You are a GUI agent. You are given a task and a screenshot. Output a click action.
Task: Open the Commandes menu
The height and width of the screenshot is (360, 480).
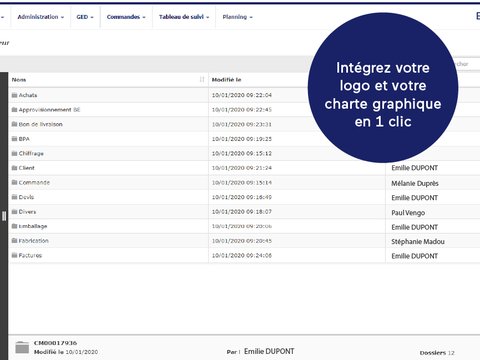(x=126, y=17)
